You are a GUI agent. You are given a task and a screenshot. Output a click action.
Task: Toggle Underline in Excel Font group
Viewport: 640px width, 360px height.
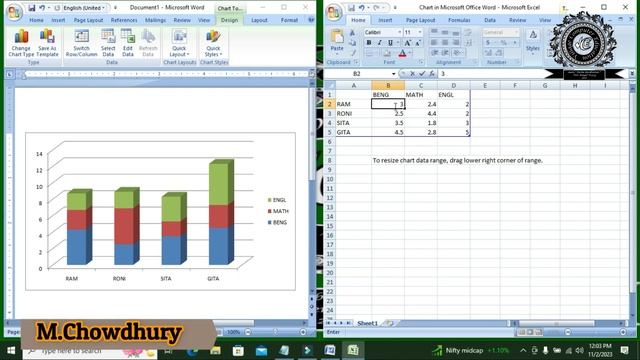(390, 43)
